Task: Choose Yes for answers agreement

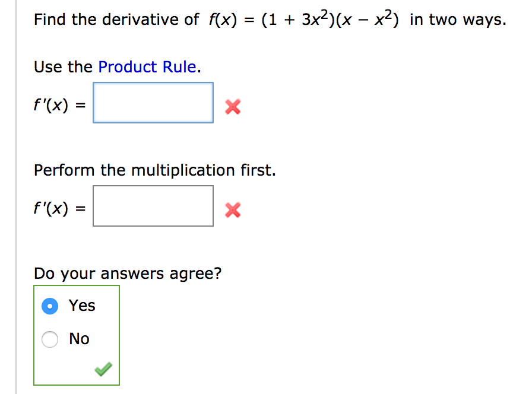Action: [50, 306]
